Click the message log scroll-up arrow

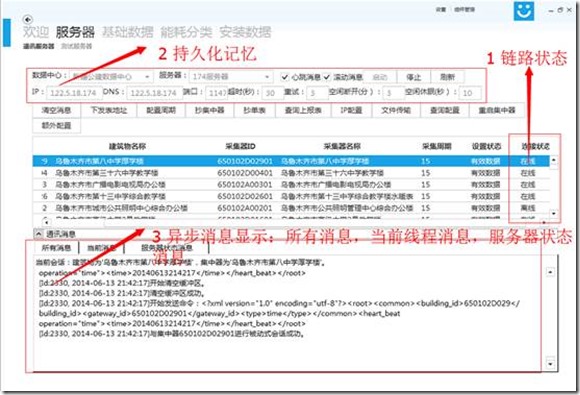pyautogui.click(x=550, y=272)
